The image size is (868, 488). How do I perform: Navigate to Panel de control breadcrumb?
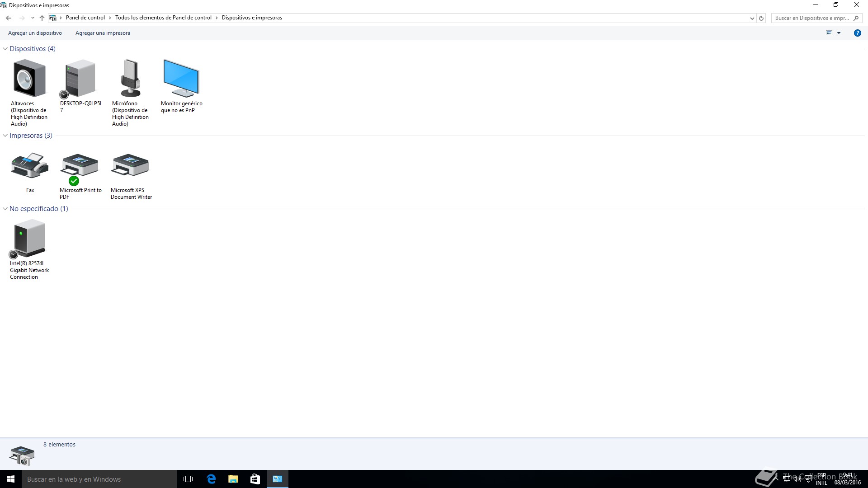85,18
